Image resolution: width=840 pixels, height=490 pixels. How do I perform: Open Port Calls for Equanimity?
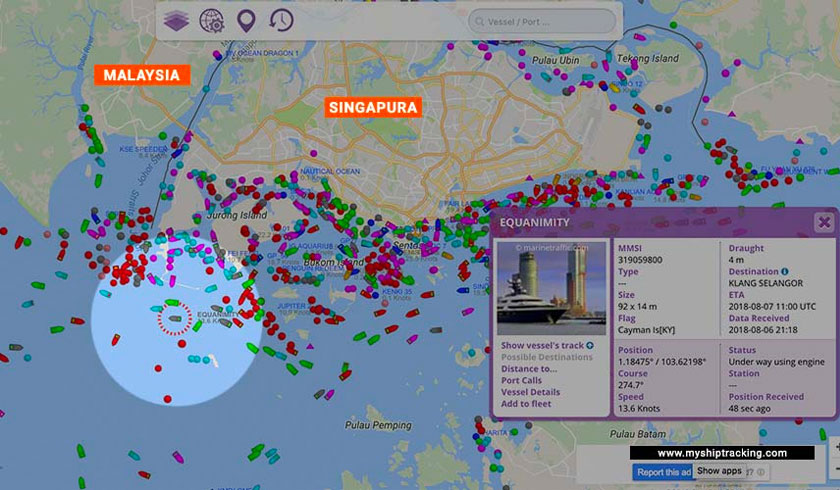click(524, 380)
